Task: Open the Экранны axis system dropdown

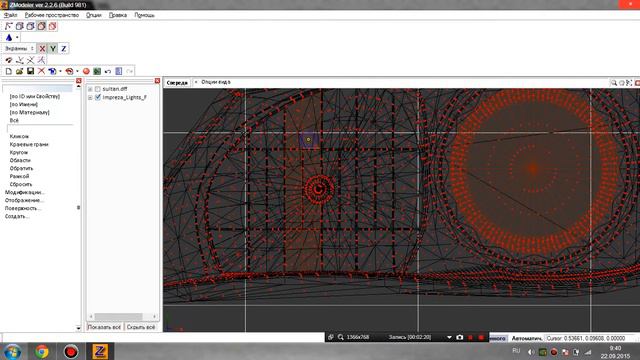Action: click(x=19, y=49)
